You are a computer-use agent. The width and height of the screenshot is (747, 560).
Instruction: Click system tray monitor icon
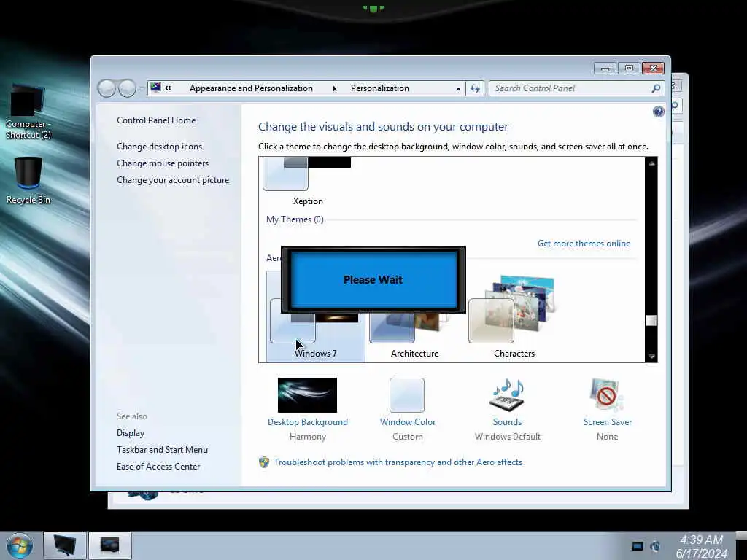[638, 546]
